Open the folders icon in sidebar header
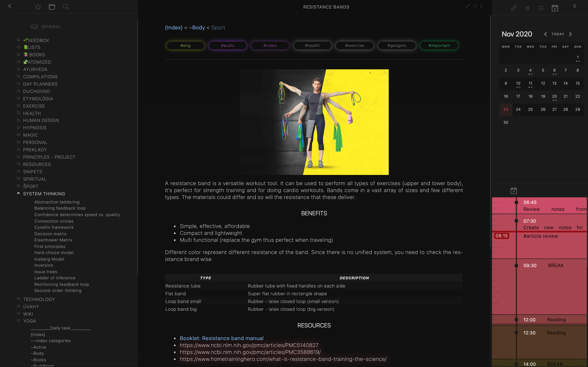 52,7
